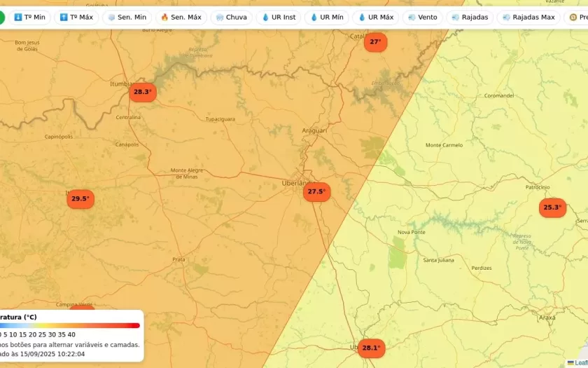588x368 pixels.
Task: Display the Vento wind layer
Action: [422, 17]
